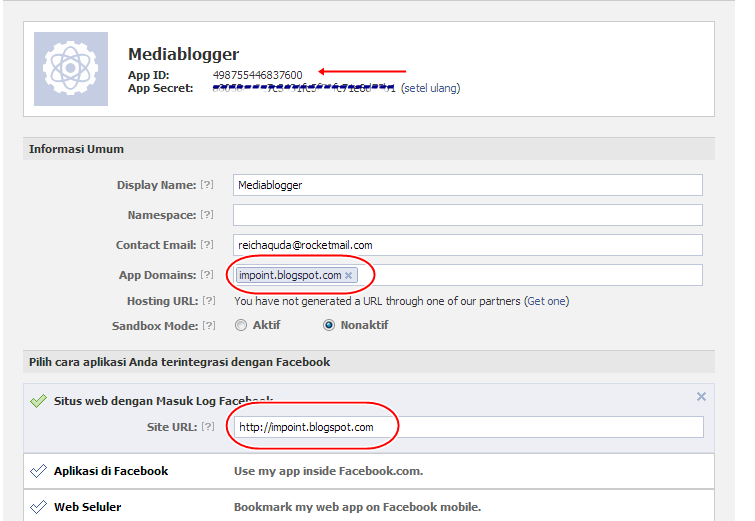Click 'Use my app inside Facebook.com.' text
This screenshot has height=521, width=755.
(328, 471)
